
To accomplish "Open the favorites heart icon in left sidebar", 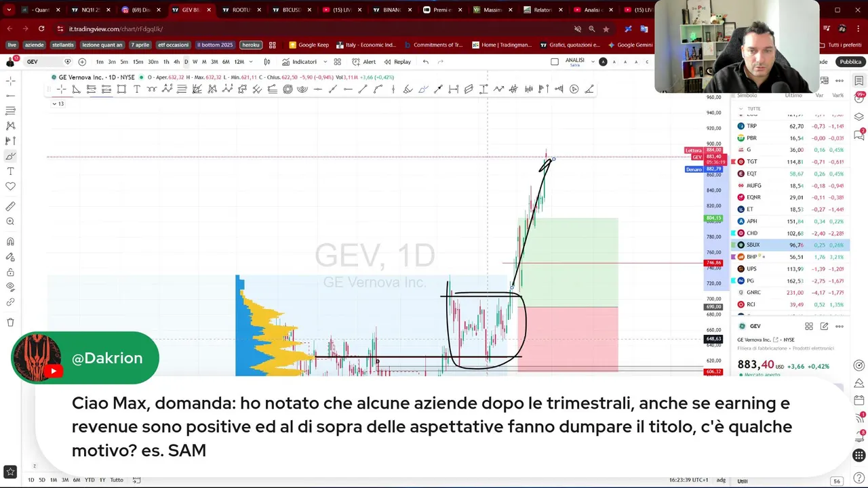I will [10, 186].
